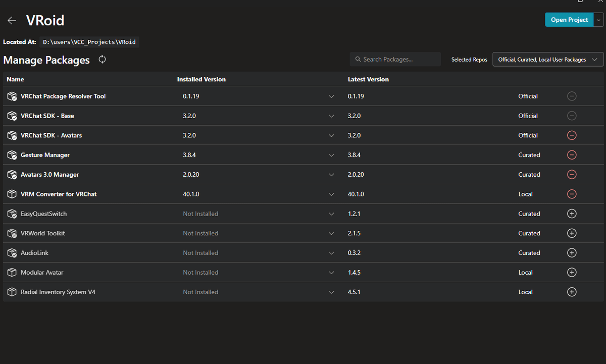The height and width of the screenshot is (364, 606).
Task: Open version dropdown for VRM Converter for VRChat
Action: [x=331, y=194]
